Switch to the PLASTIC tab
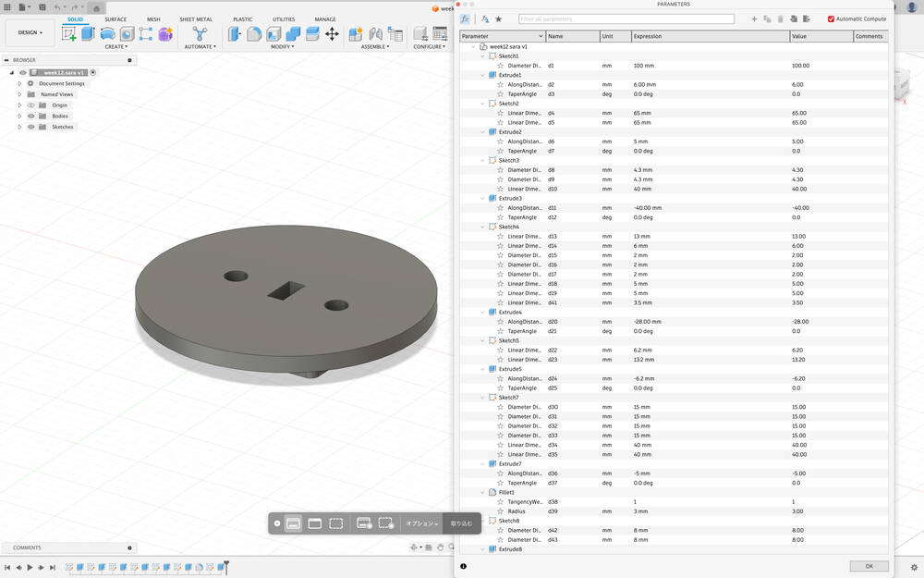Viewport: 924px width, 578px height. (x=243, y=19)
